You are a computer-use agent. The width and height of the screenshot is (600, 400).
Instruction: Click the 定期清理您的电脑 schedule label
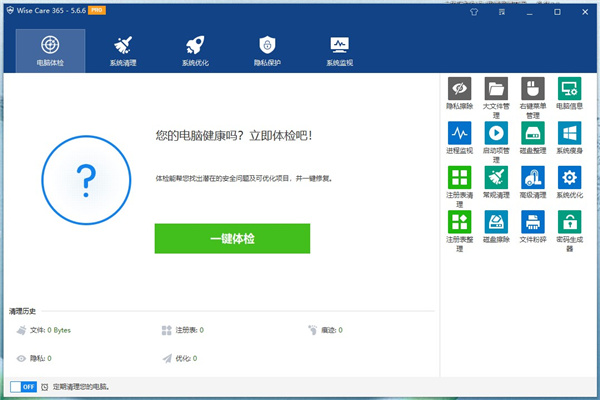tap(80, 386)
